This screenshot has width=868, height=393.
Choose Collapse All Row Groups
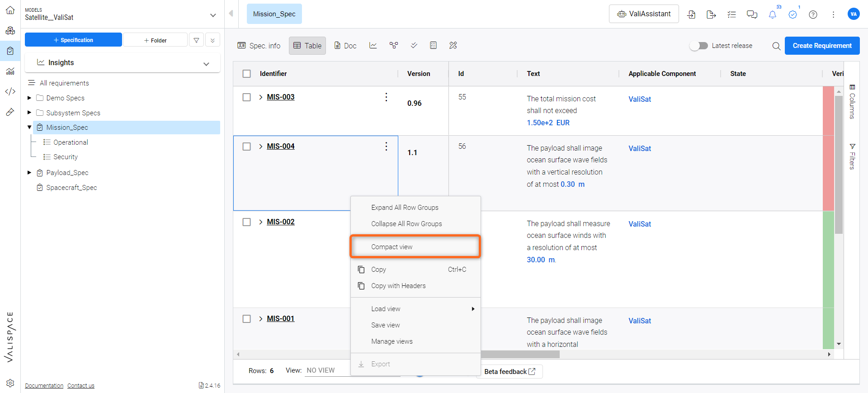click(x=415, y=223)
